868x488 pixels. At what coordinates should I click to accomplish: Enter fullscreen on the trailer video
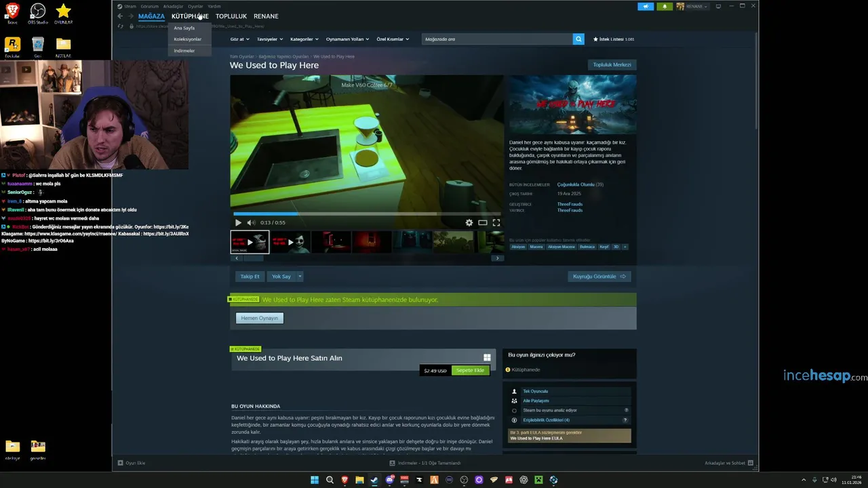click(496, 222)
